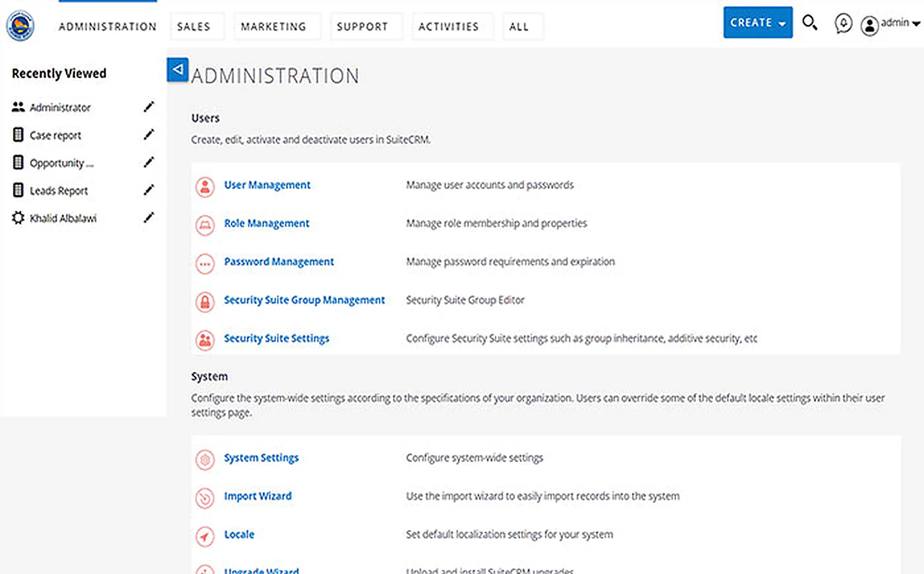Open Administrator in Recently Viewed
924x574 pixels.
pyautogui.click(x=60, y=107)
